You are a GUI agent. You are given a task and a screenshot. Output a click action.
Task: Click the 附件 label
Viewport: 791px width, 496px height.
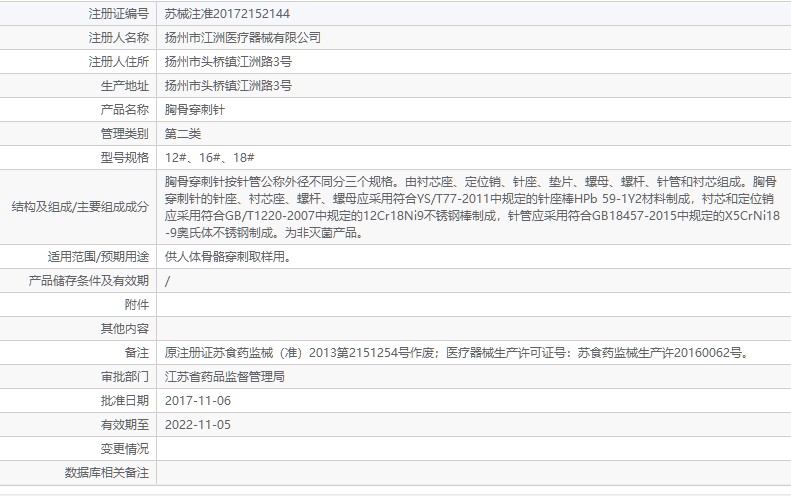[x=137, y=305]
